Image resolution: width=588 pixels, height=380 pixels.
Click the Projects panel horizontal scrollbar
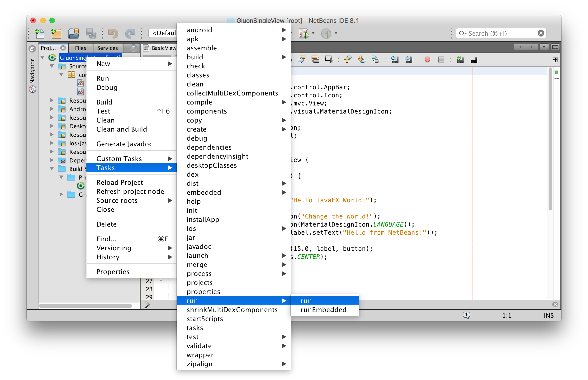coord(85,306)
